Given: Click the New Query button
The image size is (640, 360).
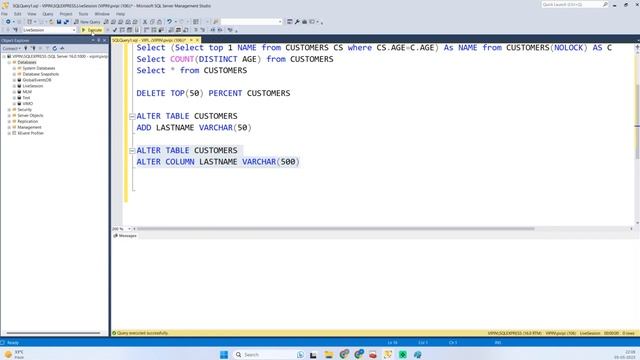Looking at the screenshot, I should pos(87,22).
